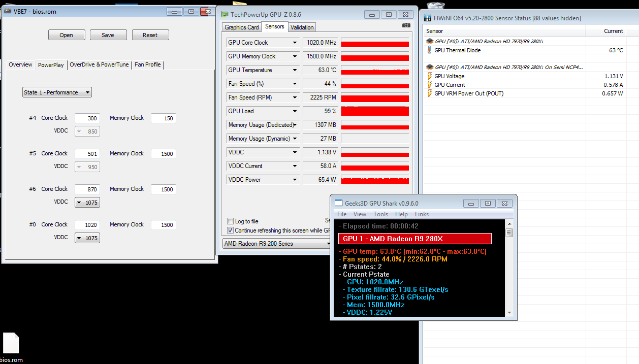Click the Reset button in VBE7

150,35
